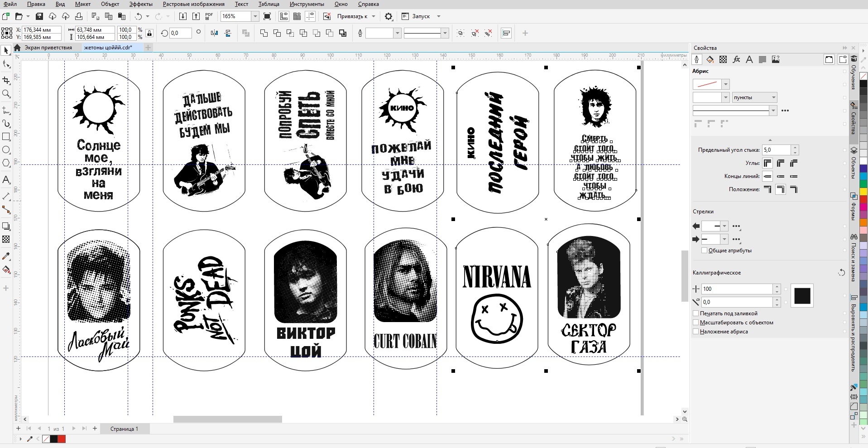
Task: Select the Polygon tool
Action: 6,163
